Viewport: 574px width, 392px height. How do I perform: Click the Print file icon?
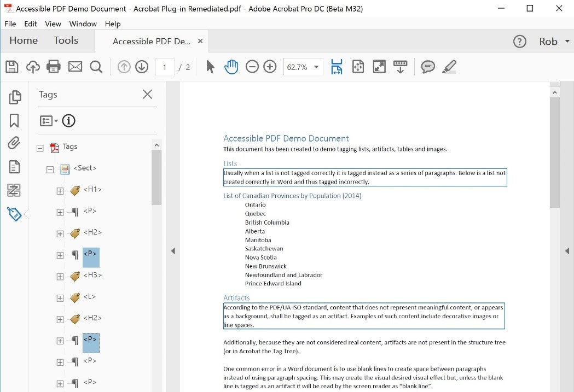click(x=54, y=67)
